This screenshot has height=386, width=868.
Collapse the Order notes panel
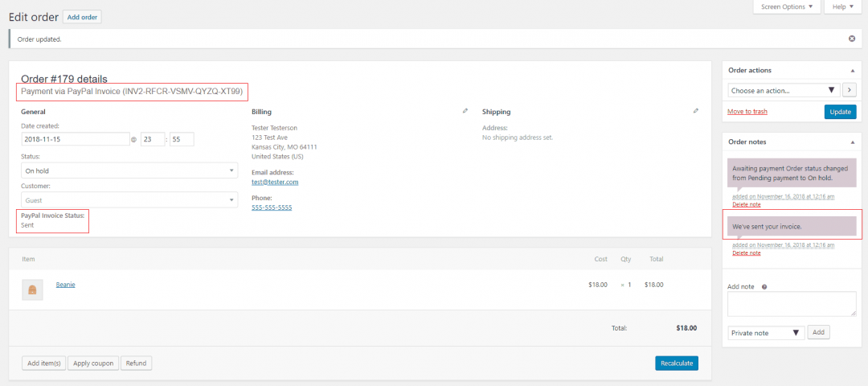[852, 142]
